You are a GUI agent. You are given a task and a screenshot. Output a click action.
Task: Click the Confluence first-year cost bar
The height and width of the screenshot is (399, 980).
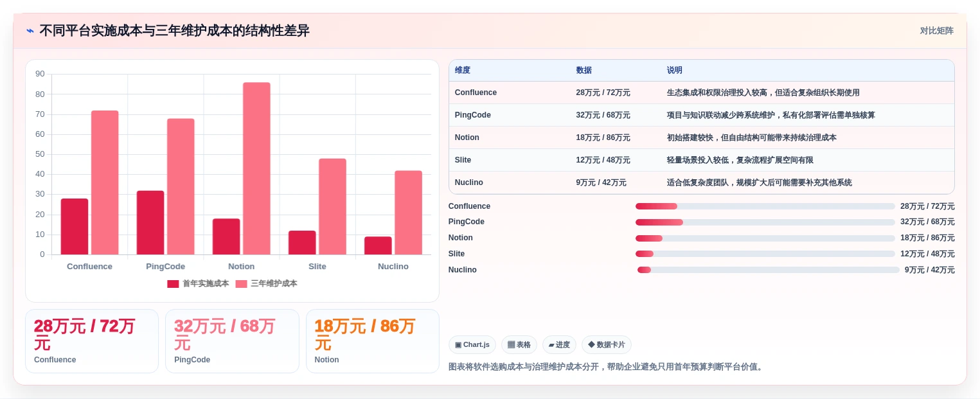click(75, 226)
